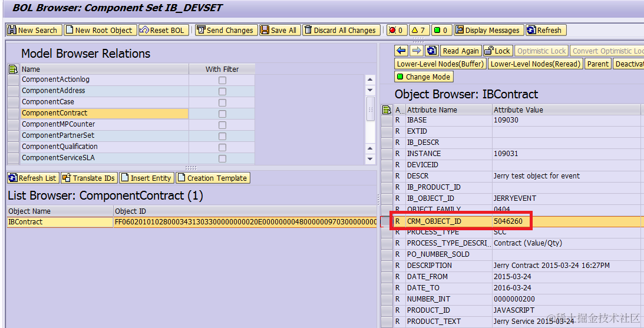Click Creation Template button
This screenshot has height=328, width=644.
coord(213,178)
